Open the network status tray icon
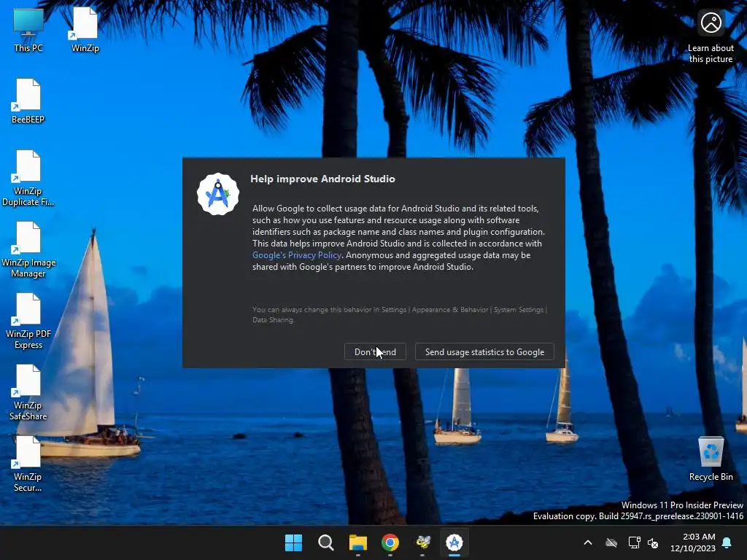The width and height of the screenshot is (747, 560). pos(634,542)
